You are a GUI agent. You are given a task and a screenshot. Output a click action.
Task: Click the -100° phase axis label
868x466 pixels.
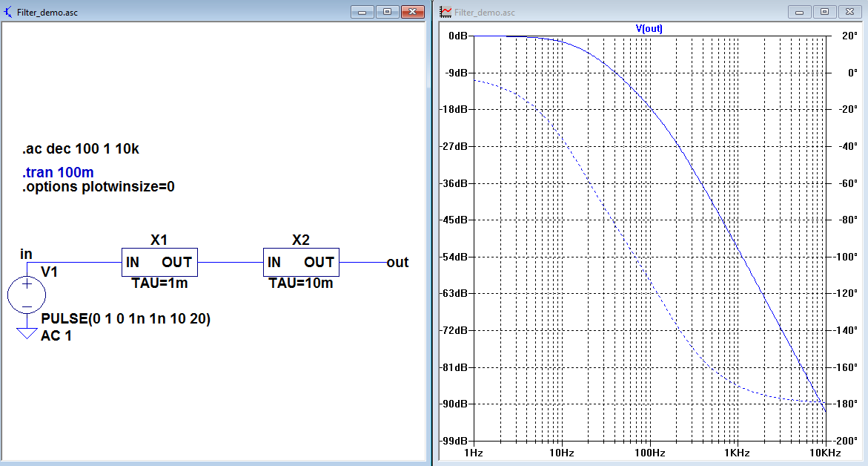845,257
